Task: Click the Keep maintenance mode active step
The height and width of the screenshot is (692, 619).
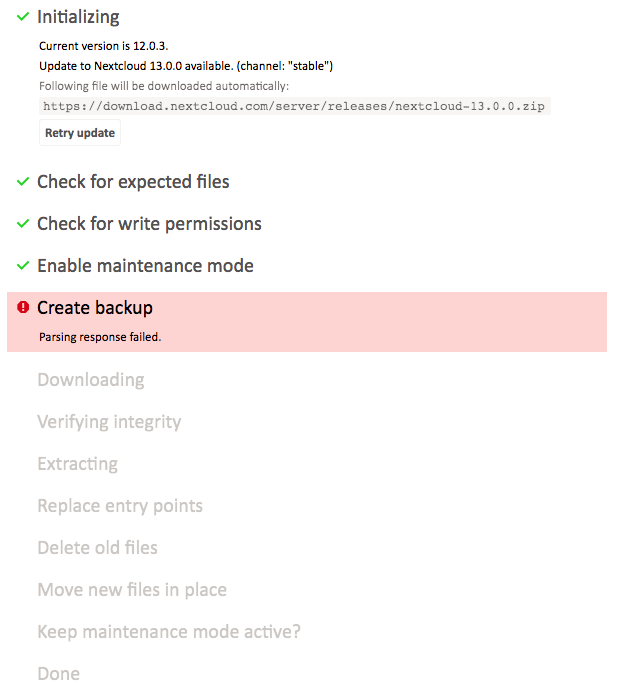Action: [169, 632]
